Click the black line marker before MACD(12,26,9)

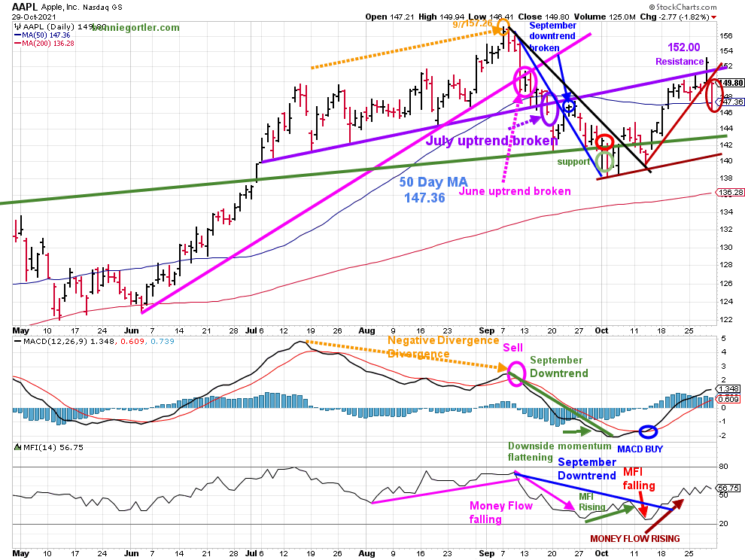point(17,341)
